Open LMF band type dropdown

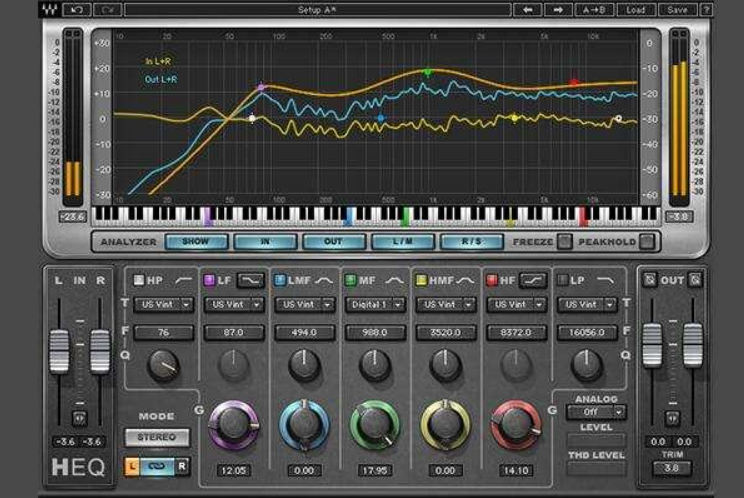click(x=305, y=304)
